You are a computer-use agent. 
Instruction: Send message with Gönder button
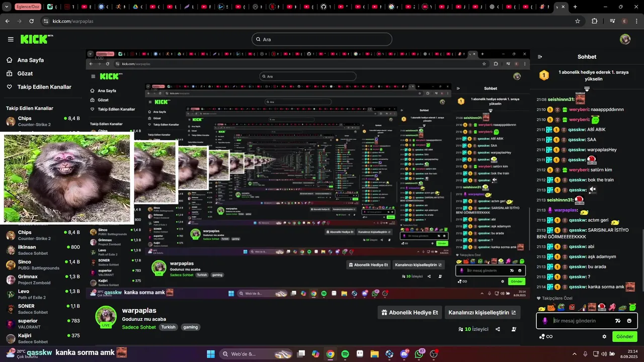point(625,336)
